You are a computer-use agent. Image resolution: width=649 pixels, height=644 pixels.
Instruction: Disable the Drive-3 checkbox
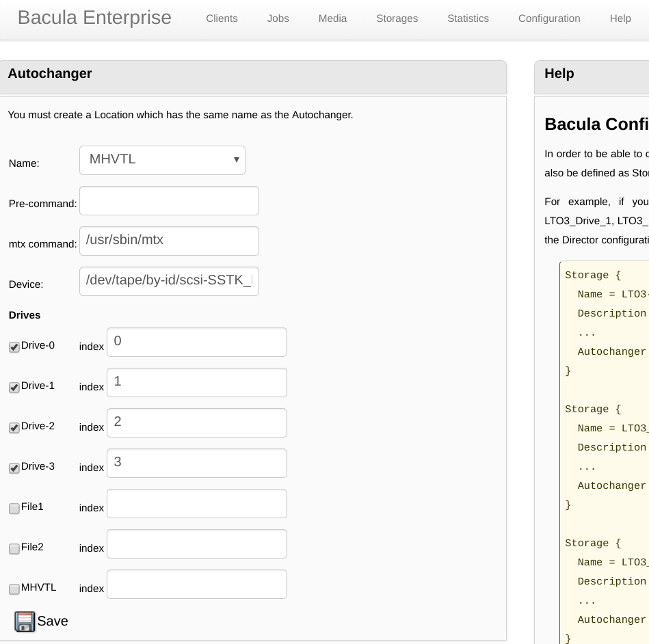[14, 468]
